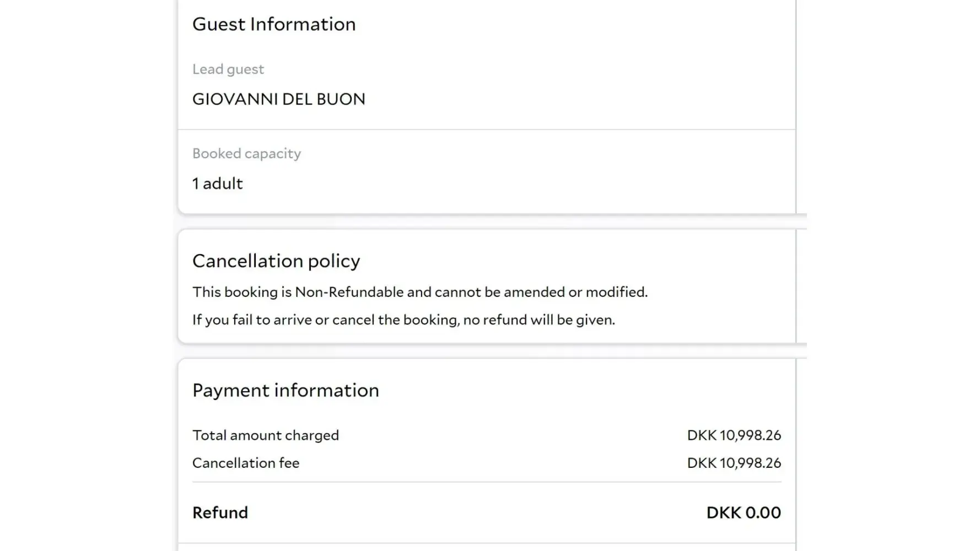The height and width of the screenshot is (551, 980).
Task: Click the divider line below the lead guest name
Action: coord(486,129)
